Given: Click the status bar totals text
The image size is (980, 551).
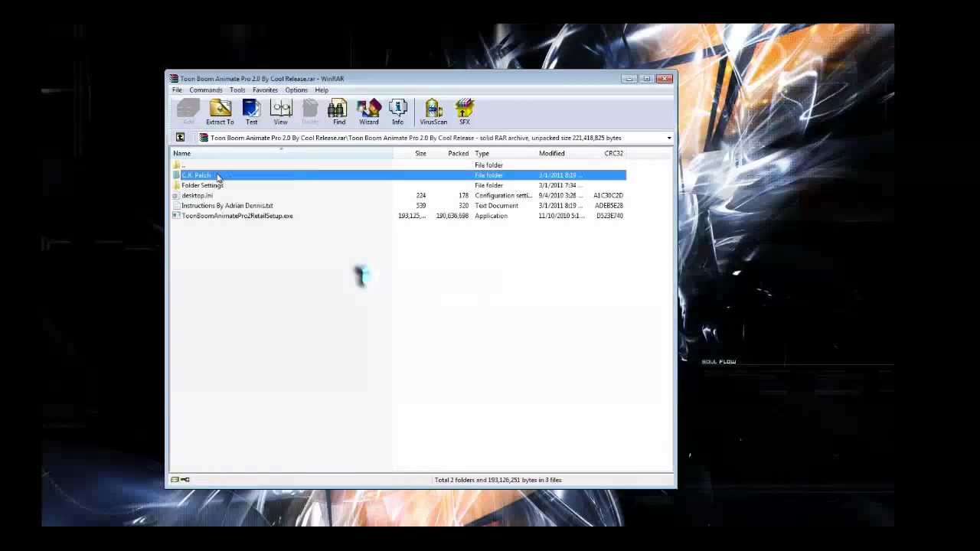Looking at the screenshot, I should point(498,480).
